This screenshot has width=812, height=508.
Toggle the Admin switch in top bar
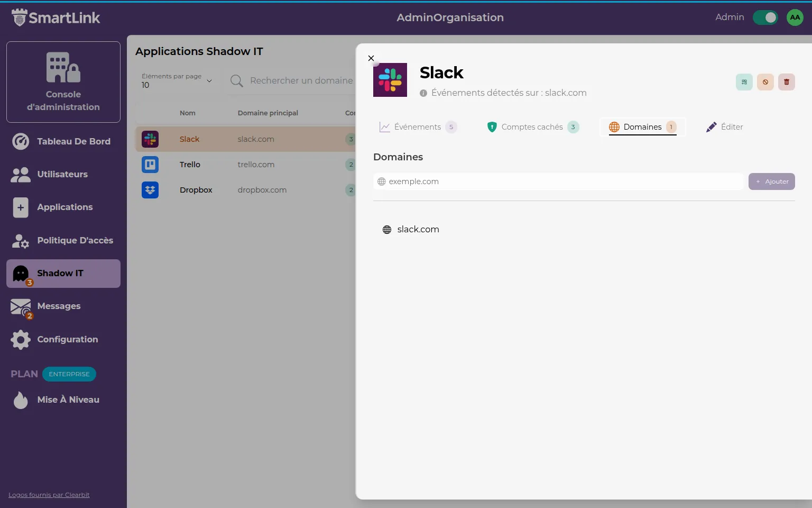[x=765, y=17]
